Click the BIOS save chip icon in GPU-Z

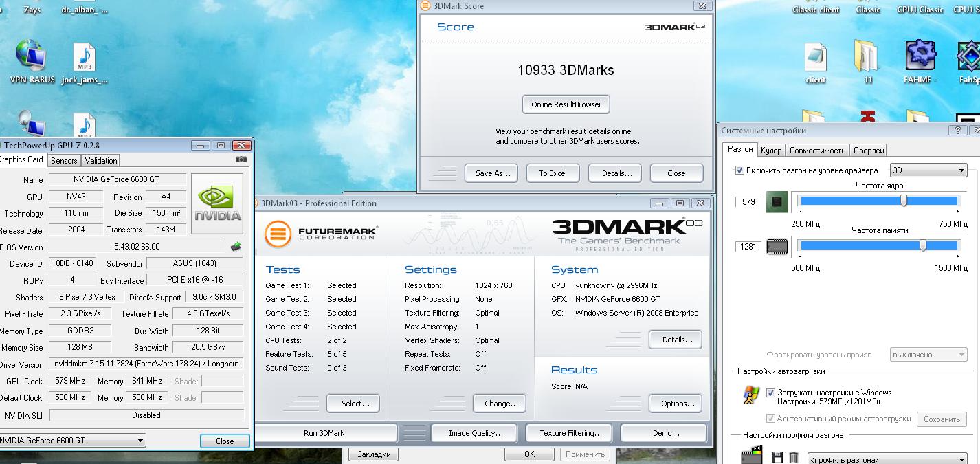pyautogui.click(x=236, y=246)
